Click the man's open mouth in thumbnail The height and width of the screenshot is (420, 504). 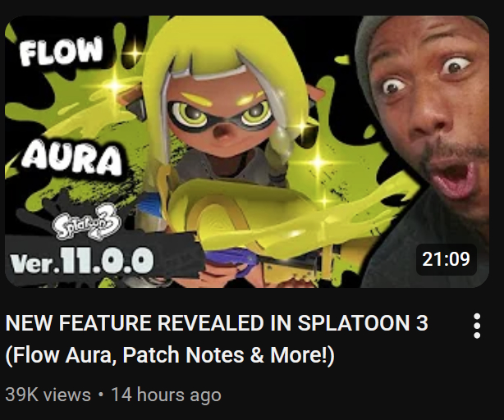[x=453, y=180]
